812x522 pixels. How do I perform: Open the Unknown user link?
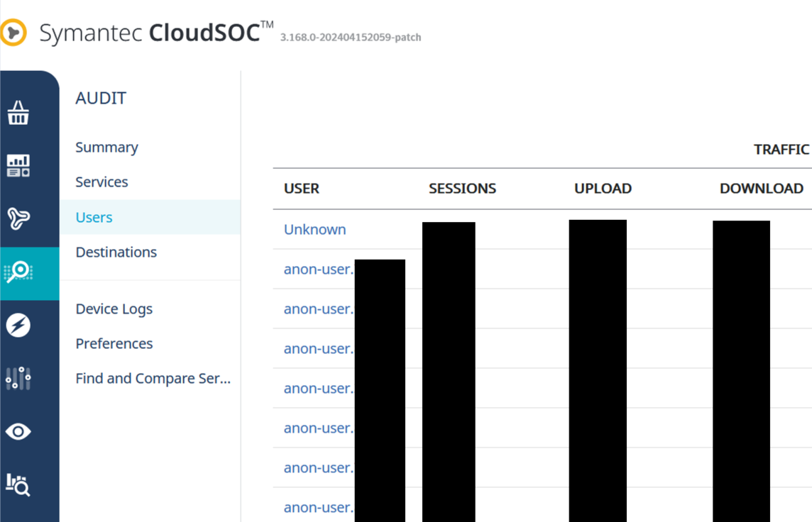pos(314,230)
